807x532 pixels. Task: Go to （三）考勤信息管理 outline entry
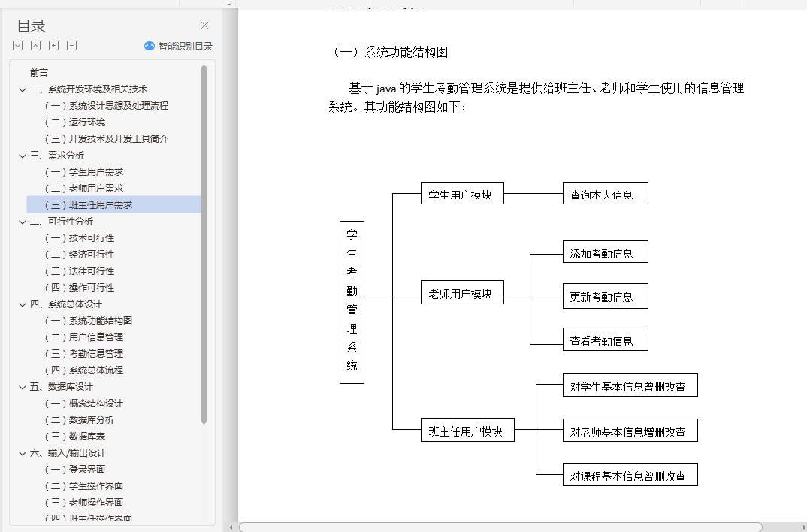coord(84,353)
